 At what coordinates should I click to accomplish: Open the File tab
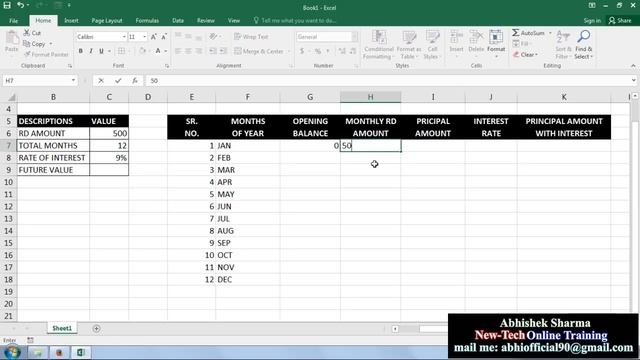[13, 20]
